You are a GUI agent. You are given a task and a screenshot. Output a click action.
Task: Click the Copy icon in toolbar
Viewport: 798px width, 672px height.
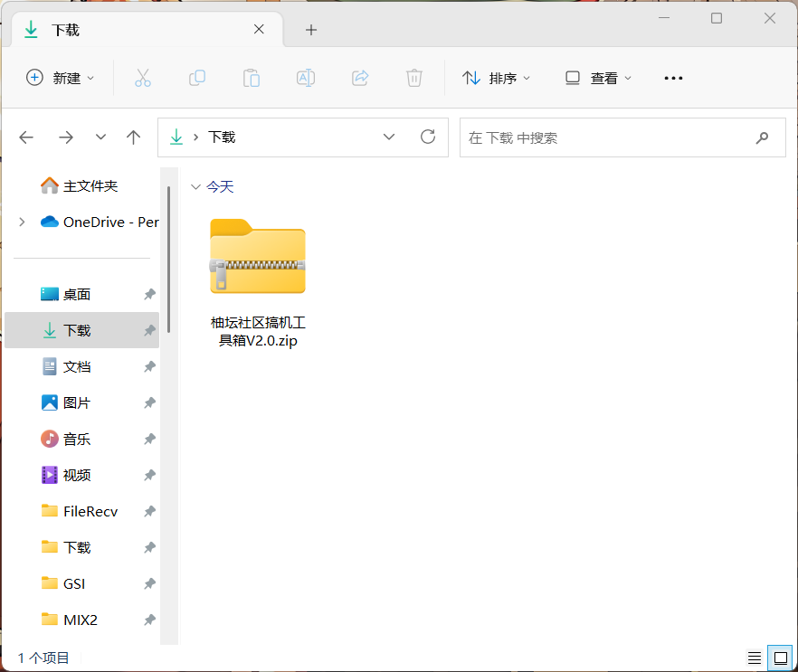point(196,78)
